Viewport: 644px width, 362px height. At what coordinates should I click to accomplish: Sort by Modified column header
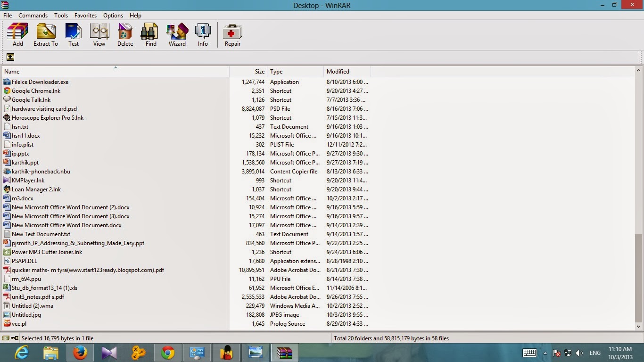tap(347, 72)
